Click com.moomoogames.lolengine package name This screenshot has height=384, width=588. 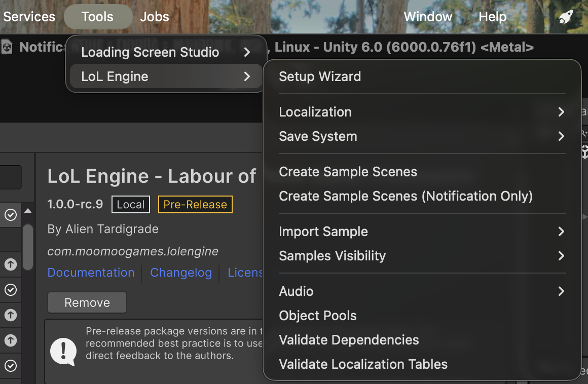pos(133,251)
